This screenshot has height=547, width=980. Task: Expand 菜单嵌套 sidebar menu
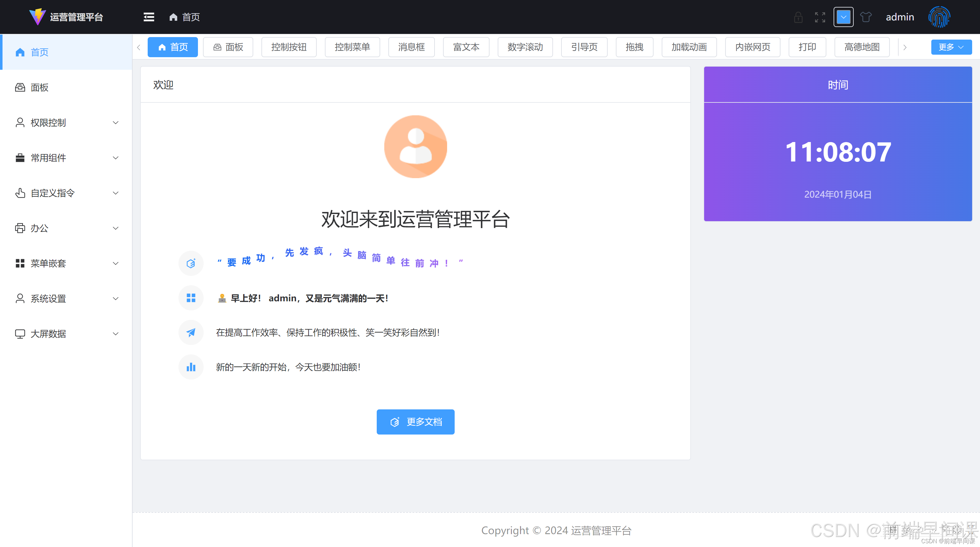tap(66, 263)
